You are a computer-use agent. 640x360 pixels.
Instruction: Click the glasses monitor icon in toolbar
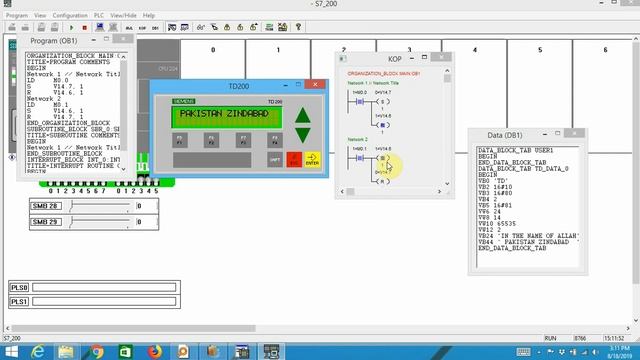coord(200,27)
